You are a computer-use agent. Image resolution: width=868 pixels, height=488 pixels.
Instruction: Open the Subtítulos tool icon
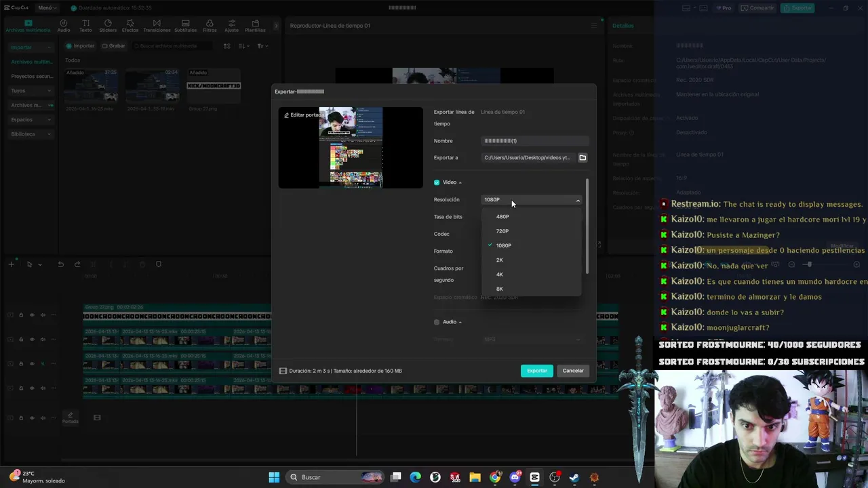point(185,26)
